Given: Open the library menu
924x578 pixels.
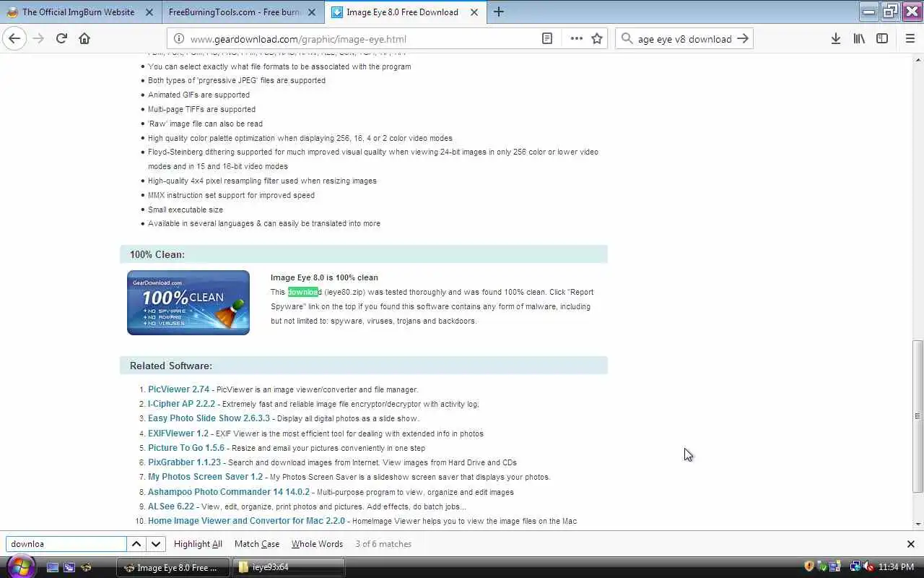Looking at the screenshot, I should [859, 39].
